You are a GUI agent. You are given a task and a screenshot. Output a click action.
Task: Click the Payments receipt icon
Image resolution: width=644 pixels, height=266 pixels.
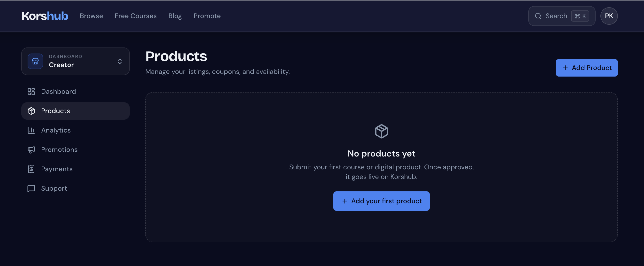pyautogui.click(x=31, y=169)
